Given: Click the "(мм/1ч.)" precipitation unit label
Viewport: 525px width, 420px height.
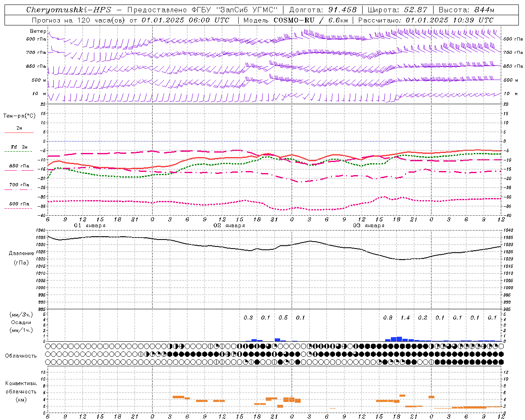Looking at the screenshot, I should (x=21, y=330).
